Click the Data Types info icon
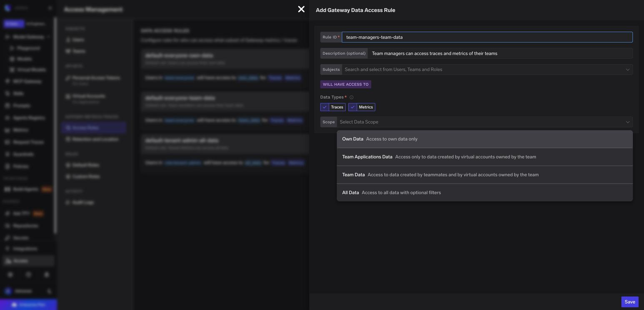The width and height of the screenshot is (644, 310). tap(352, 97)
